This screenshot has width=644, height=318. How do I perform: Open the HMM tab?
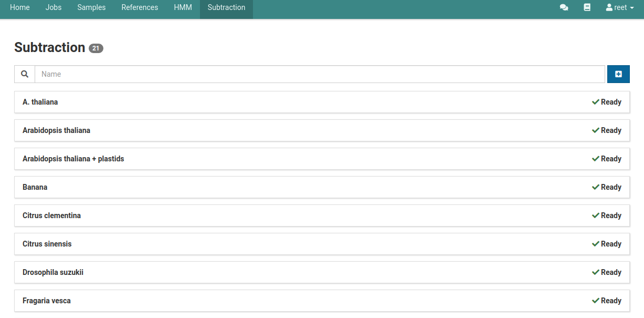tap(183, 8)
